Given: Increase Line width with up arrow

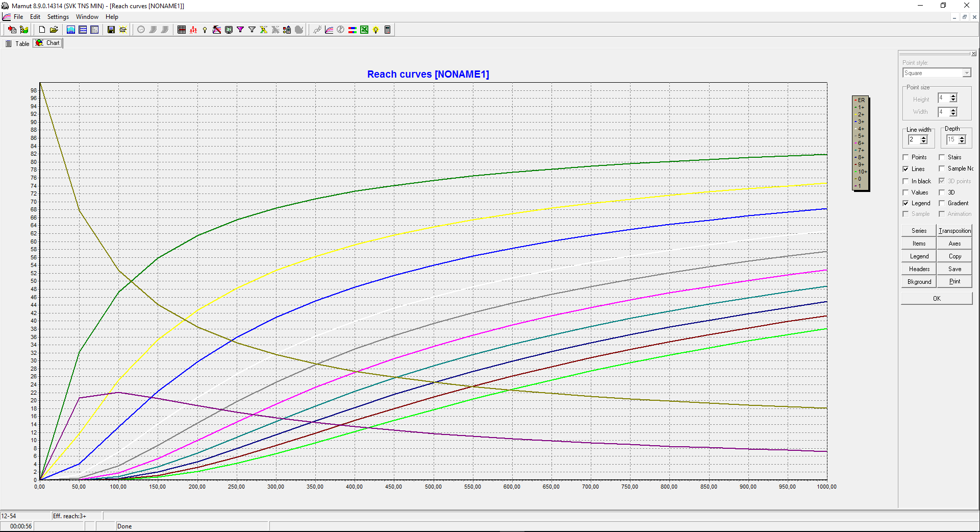Looking at the screenshot, I should point(923,138).
